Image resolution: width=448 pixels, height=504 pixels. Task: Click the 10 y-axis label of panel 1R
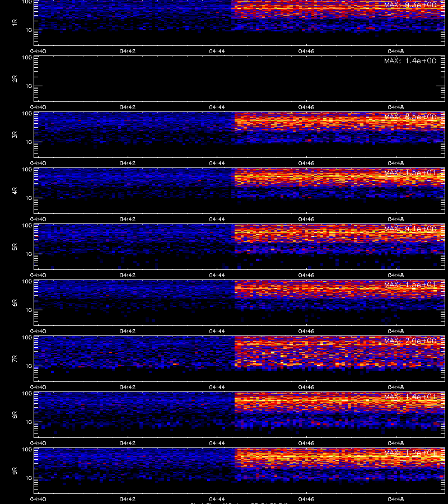29,30
